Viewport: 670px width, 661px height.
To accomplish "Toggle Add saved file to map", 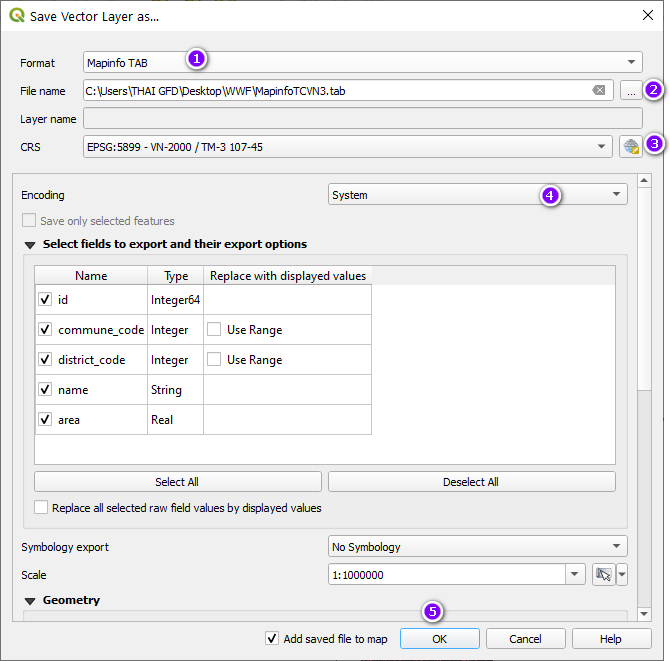I will click(272, 638).
